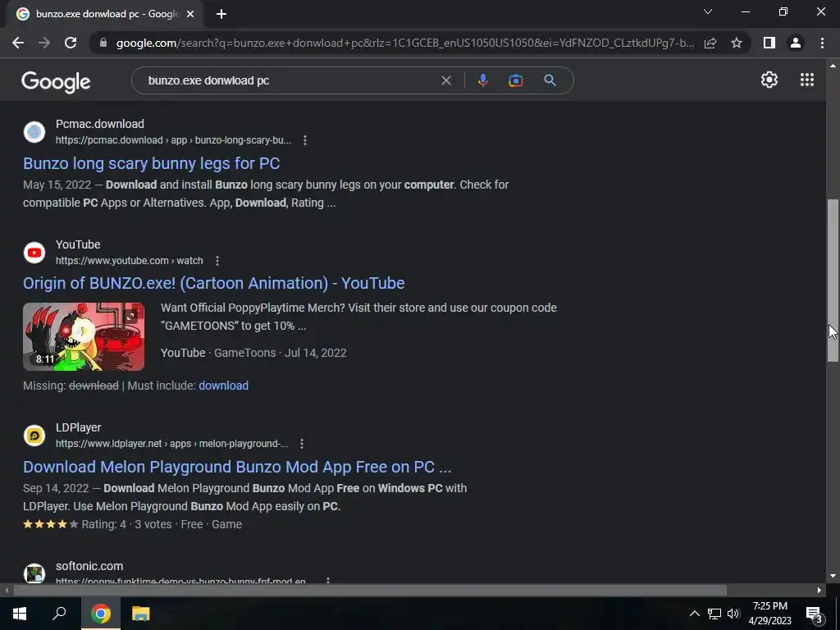The height and width of the screenshot is (630, 840).
Task: Open Chrome's three-dot menu
Action: (822, 43)
